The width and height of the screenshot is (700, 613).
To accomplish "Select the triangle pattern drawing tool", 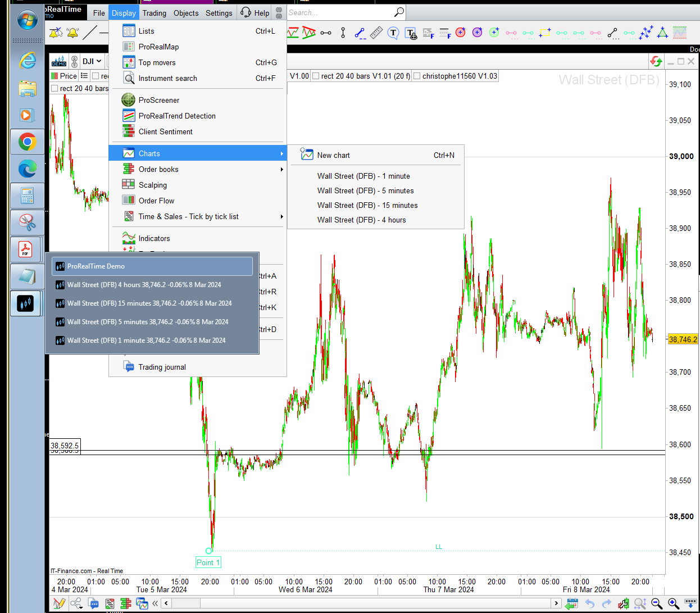I will tap(309, 33).
